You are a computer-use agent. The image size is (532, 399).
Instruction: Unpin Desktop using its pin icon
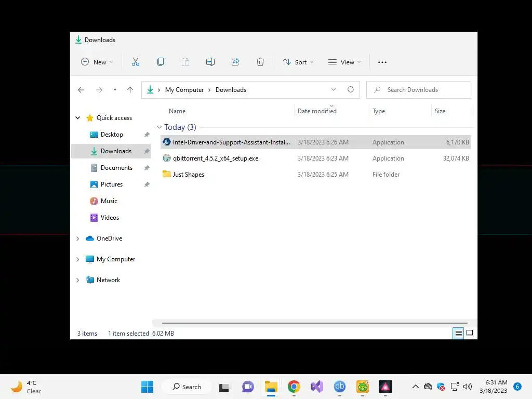coord(147,135)
